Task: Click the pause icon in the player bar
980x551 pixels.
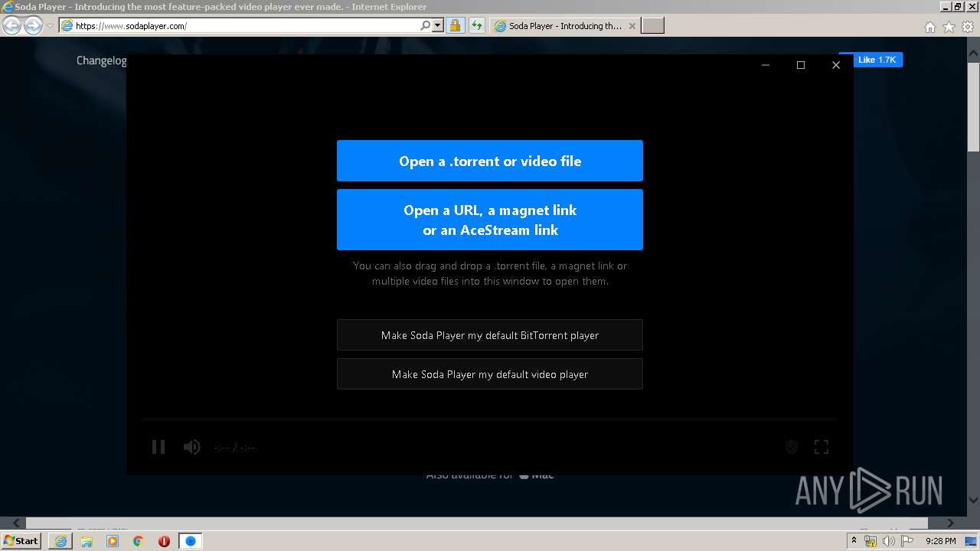Action: click(x=158, y=447)
